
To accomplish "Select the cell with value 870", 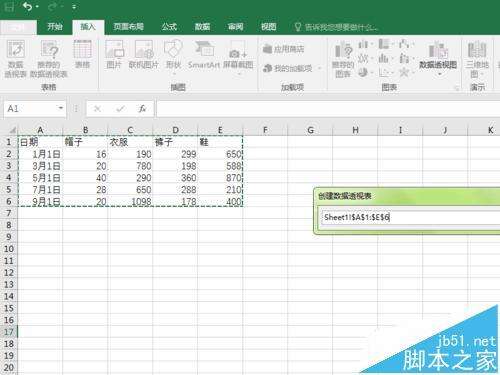I will 220,178.
